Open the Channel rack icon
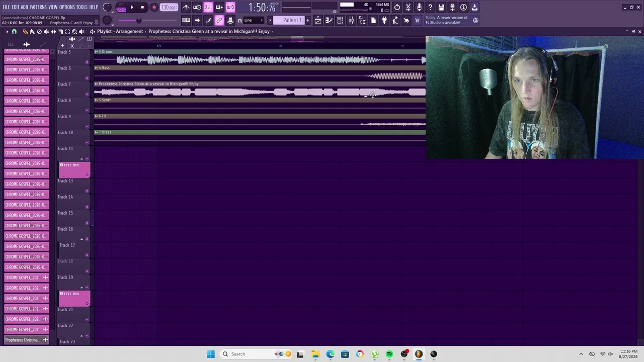The image size is (644, 362). 340,20
